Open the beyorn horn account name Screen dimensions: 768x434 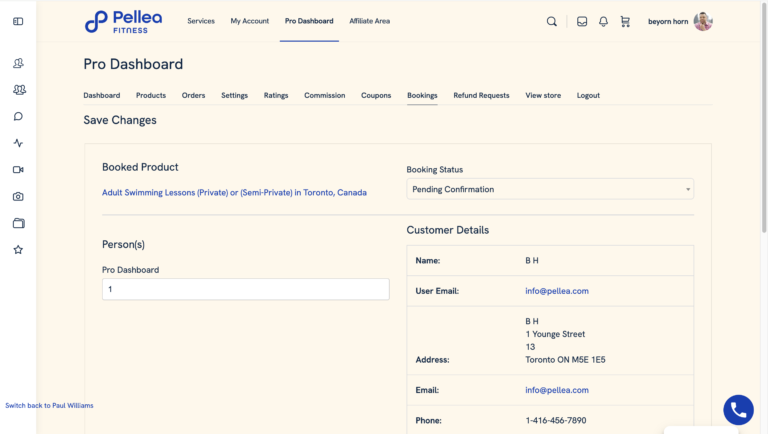click(x=668, y=22)
